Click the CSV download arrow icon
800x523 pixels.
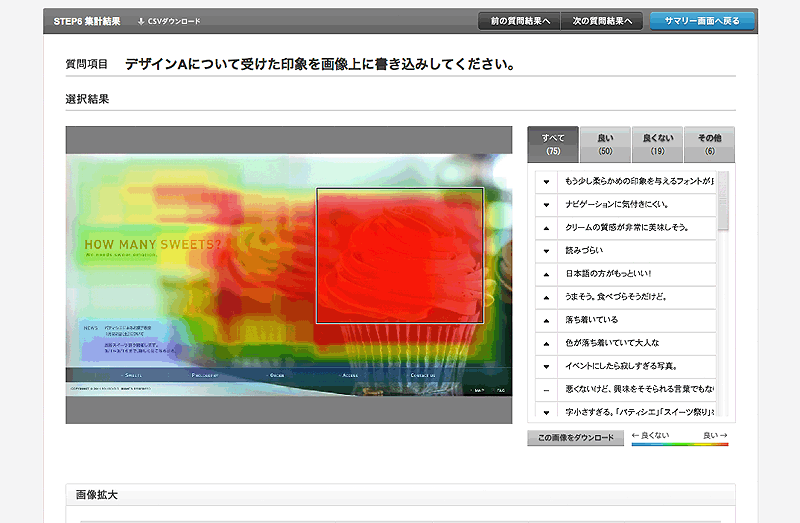coord(141,21)
